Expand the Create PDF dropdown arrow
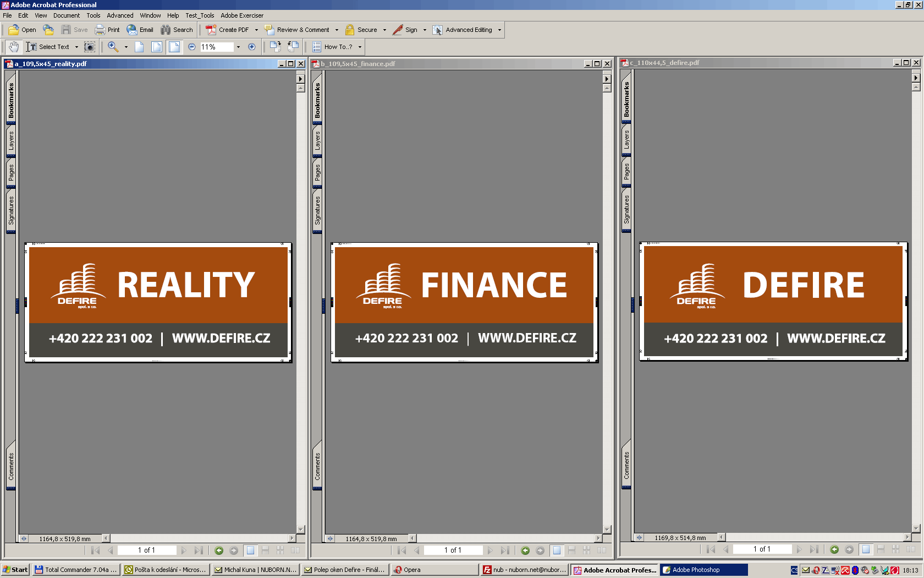924x578 pixels. click(x=256, y=30)
